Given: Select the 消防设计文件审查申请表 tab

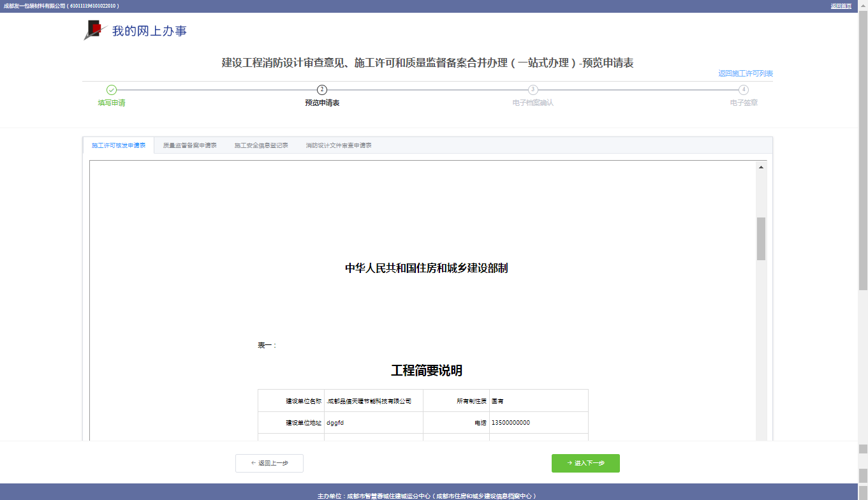Looking at the screenshot, I should point(339,145).
